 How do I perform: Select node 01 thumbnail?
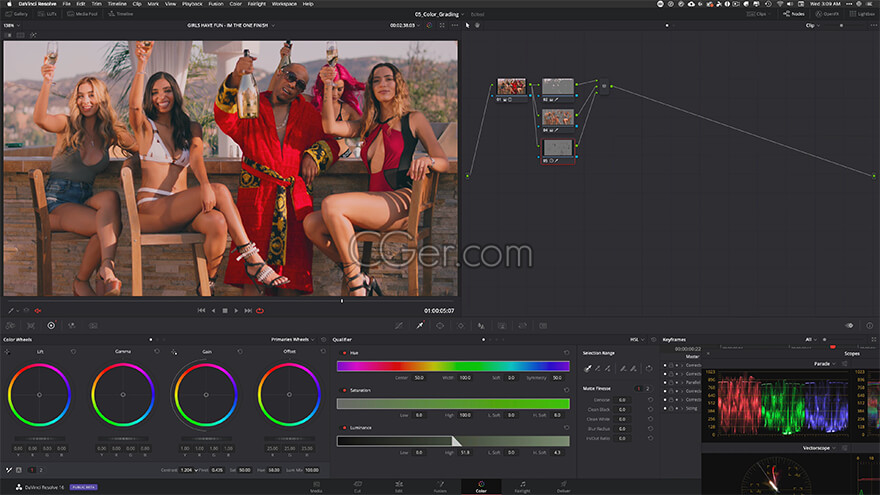click(x=511, y=86)
